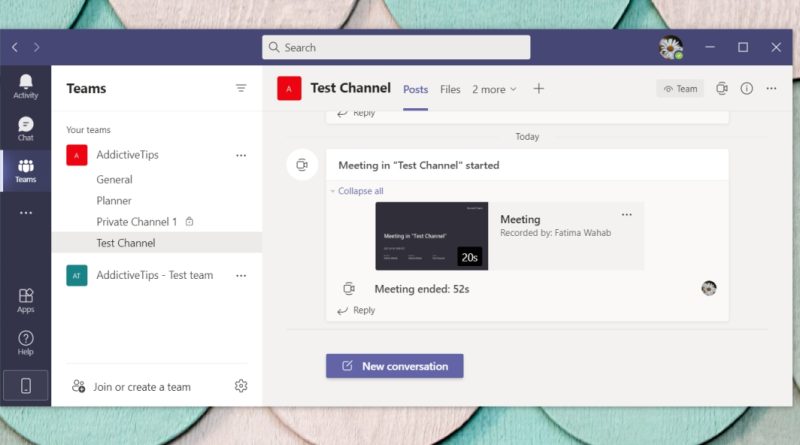
Task: Click the teal AT team avatar
Action: click(x=77, y=276)
